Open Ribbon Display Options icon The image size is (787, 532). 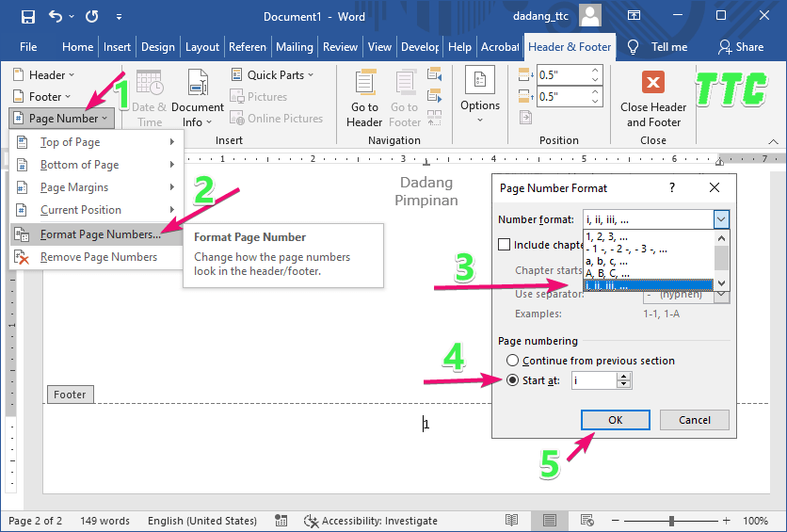coord(634,16)
